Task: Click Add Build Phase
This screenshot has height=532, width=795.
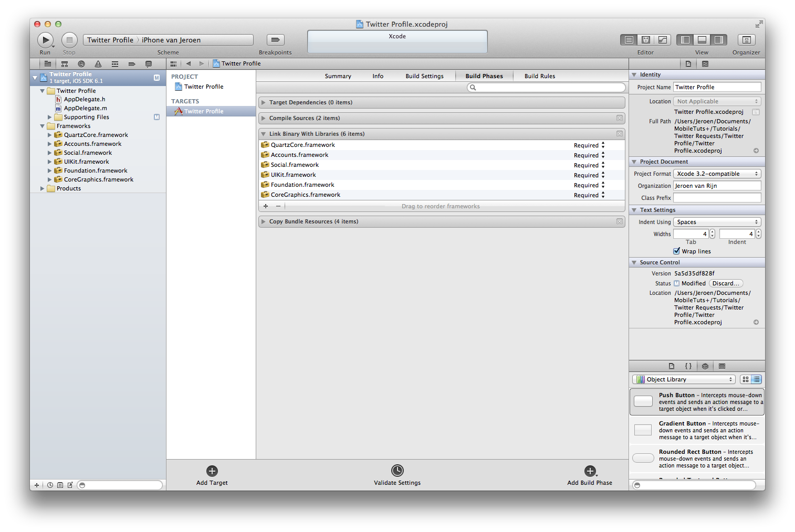Action: [x=590, y=475]
